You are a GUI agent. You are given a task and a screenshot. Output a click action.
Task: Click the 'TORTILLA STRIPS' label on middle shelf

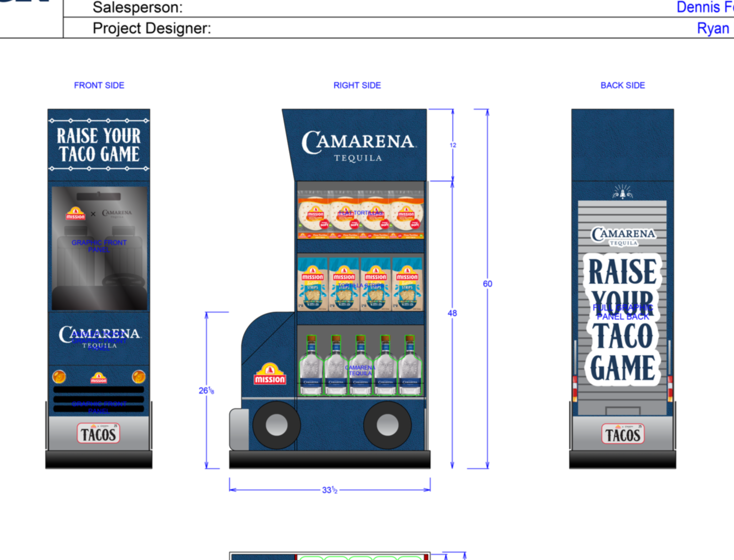[361, 286]
